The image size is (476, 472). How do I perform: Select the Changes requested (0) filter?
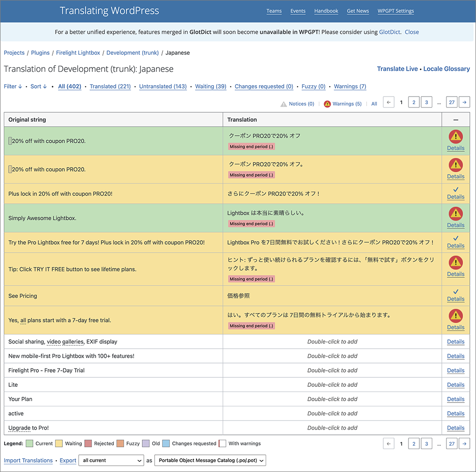pos(264,86)
